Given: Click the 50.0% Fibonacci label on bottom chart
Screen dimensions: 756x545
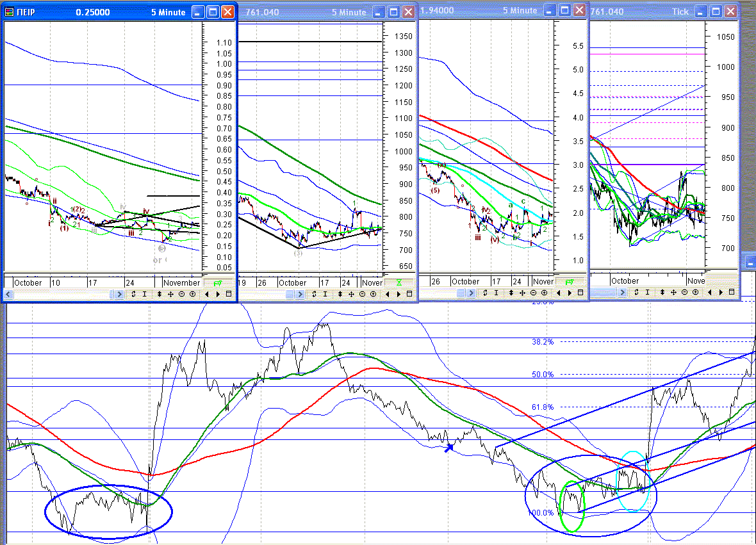Looking at the screenshot, I should click(x=543, y=375).
